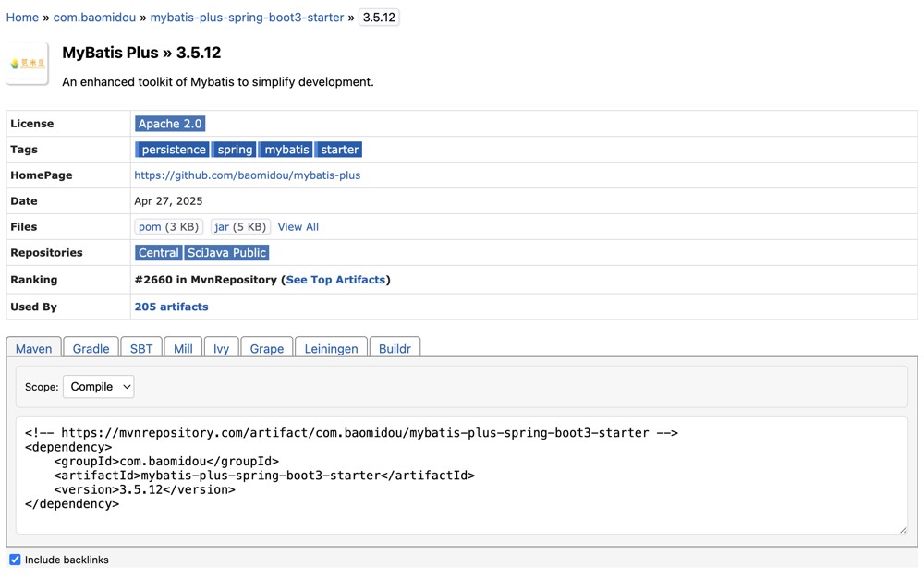Go to Home breadcrumb link

click(22, 18)
